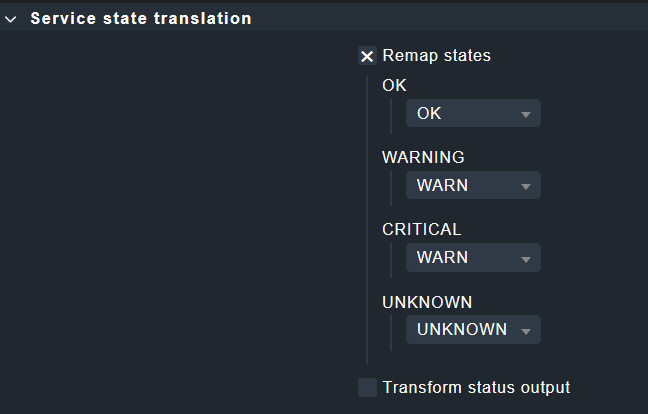The image size is (648, 414).
Task: Enable the Transform status output checkbox
Action: (x=367, y=387)
